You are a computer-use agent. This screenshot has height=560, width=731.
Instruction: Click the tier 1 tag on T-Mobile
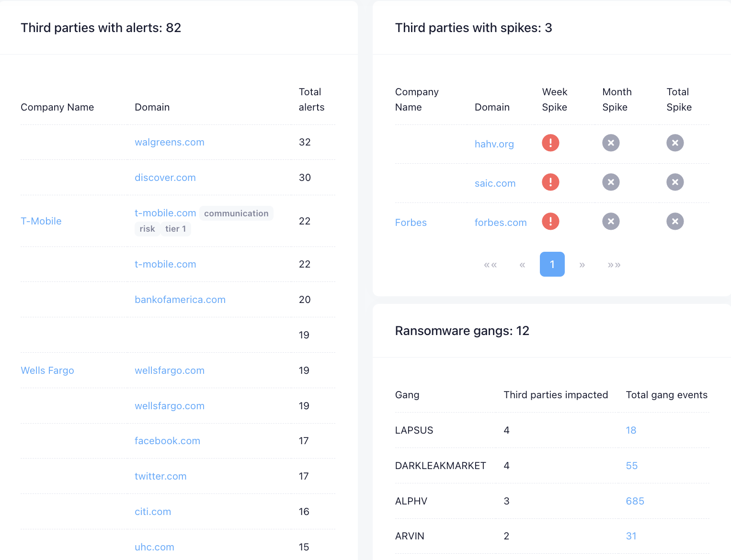point(175,229)
